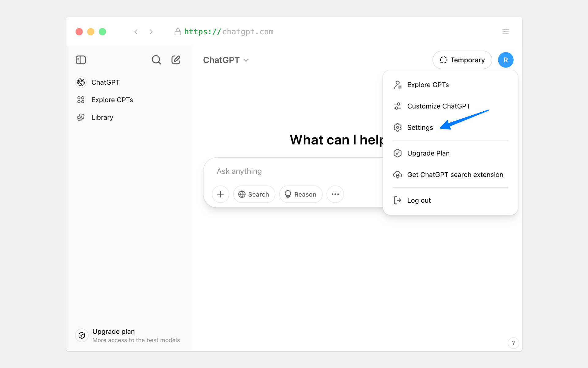Start a new chat with compose icon

tap(176, 60)
